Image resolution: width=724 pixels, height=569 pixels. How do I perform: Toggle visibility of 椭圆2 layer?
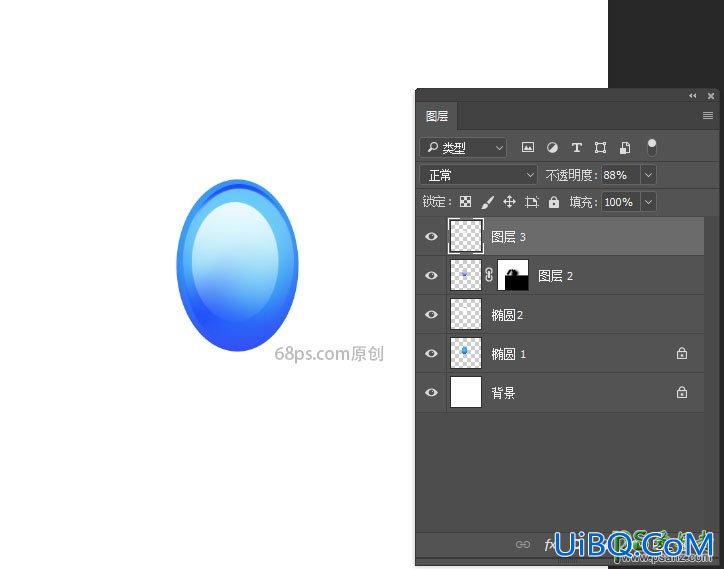click(x=431, y=315)
